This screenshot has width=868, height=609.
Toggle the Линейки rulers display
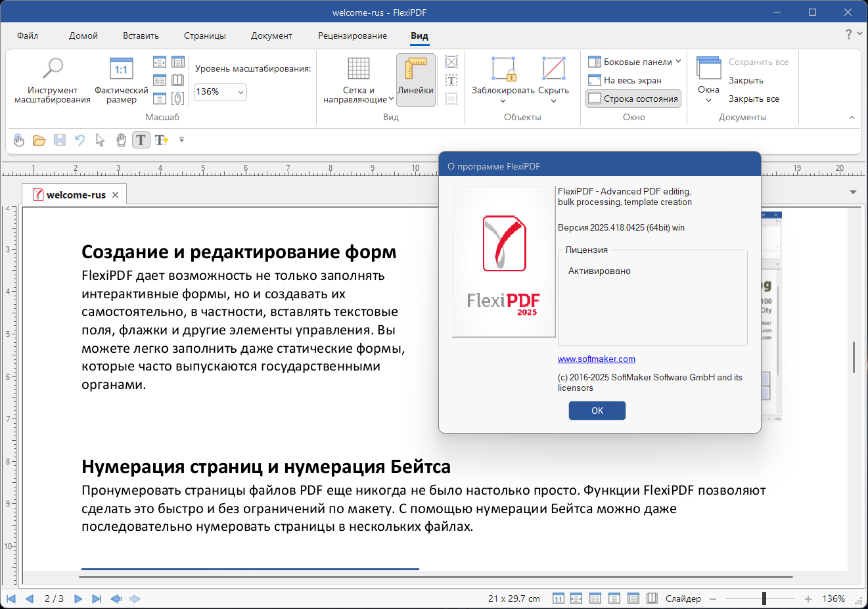coord(415,79)
